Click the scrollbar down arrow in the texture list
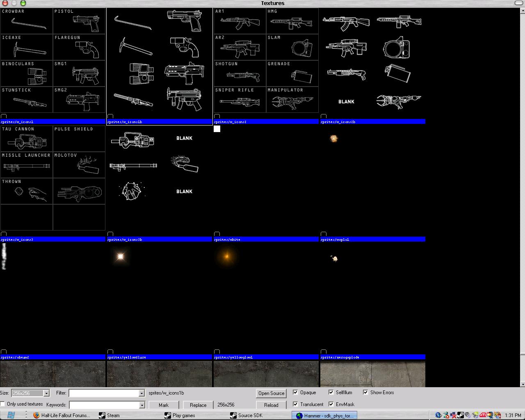Image resolution: width=525 pixels, height=420 pixels. coord(523,385)
